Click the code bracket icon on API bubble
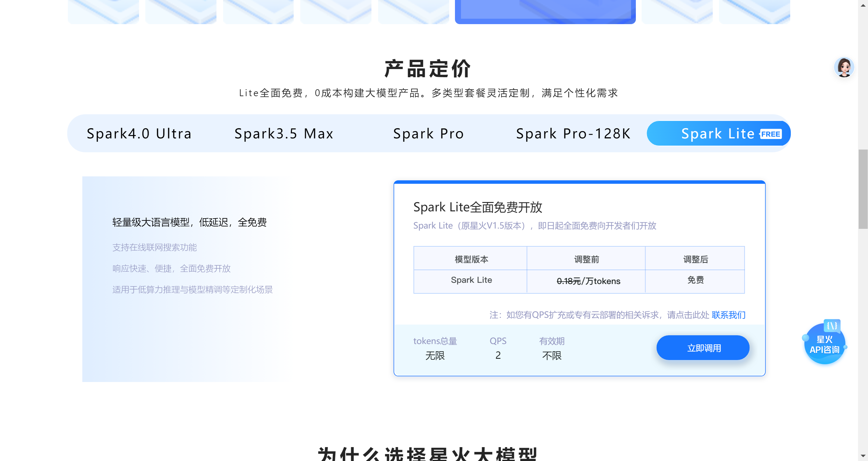This screenshot has height=461, width=868. [832, 326]
